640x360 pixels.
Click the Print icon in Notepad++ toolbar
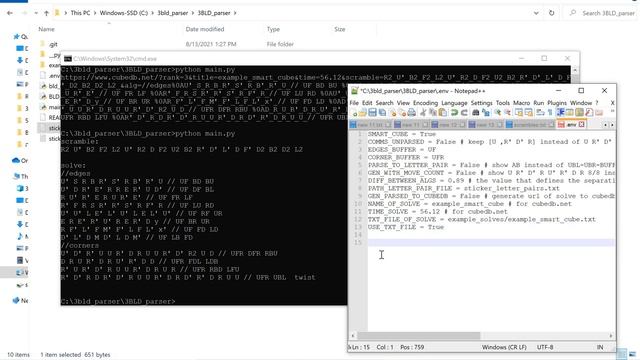point(412,113)
